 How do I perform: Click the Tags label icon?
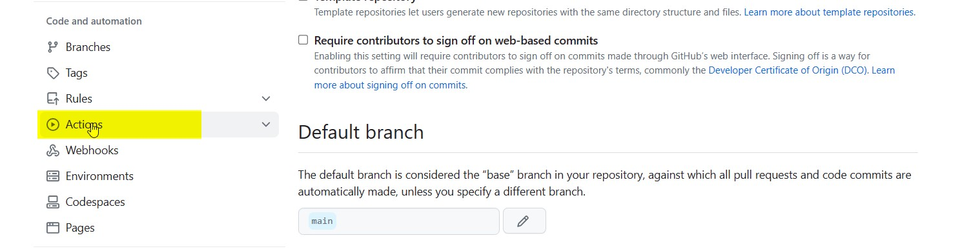coord(53,73)
